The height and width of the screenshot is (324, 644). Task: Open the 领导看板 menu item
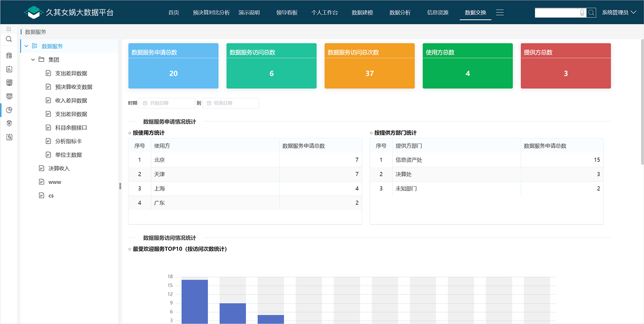[x=287, y=13]
